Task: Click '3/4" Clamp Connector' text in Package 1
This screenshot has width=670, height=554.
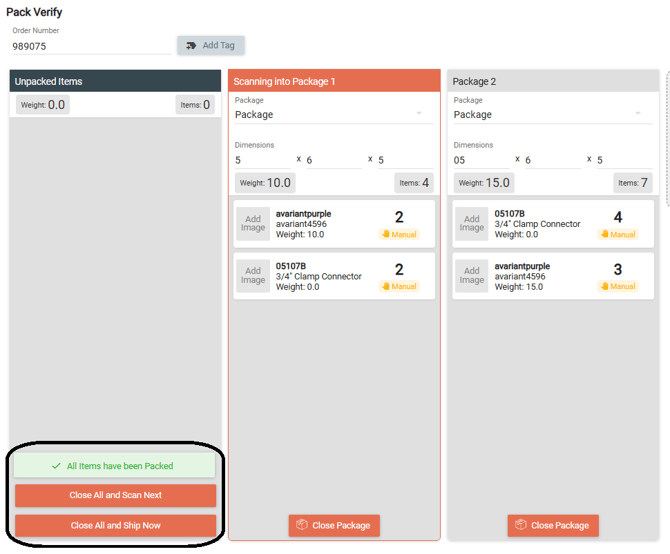Action: click(319, 276)
